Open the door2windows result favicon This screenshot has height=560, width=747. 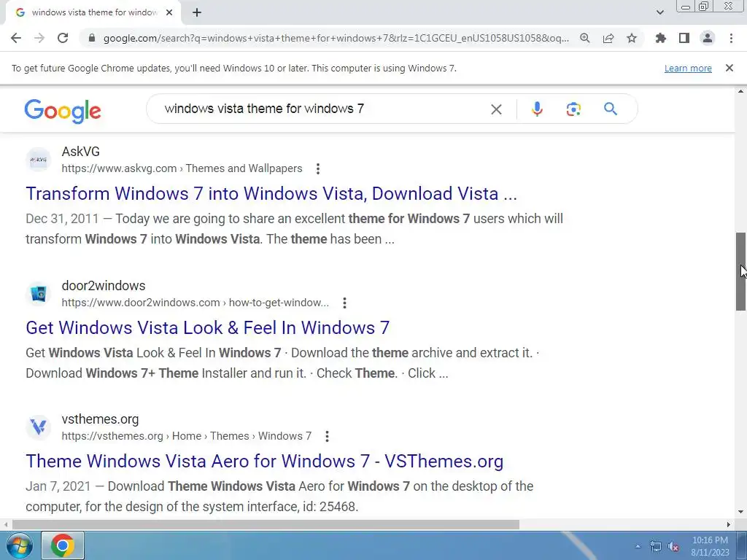click(x=38, y=294)
